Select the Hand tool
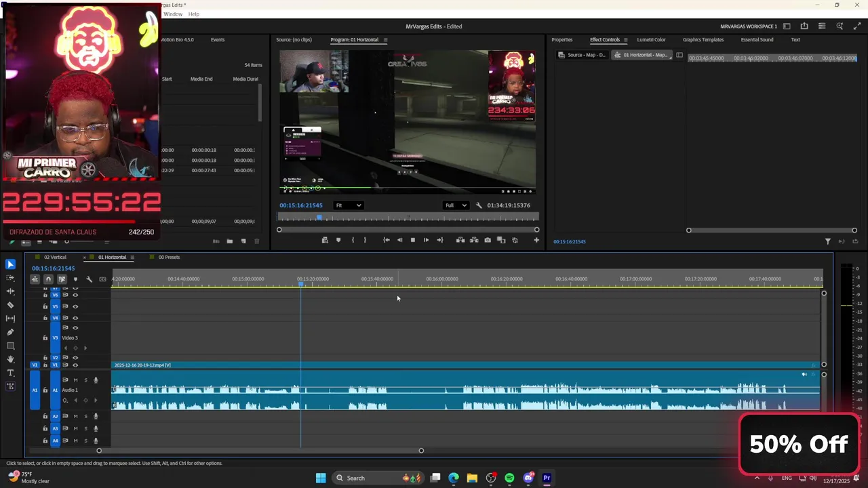 pos(10,359)
